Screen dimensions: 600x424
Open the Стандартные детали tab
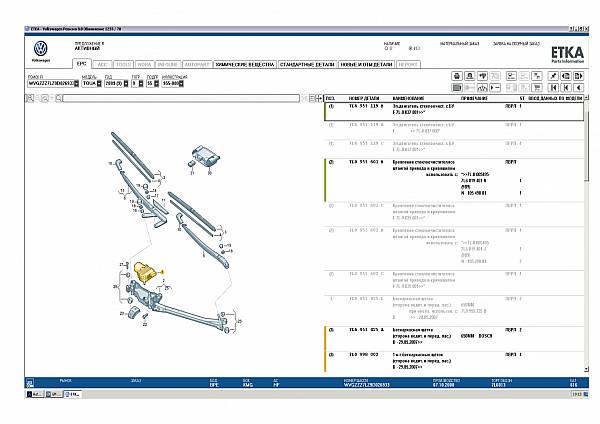(307, 63)
